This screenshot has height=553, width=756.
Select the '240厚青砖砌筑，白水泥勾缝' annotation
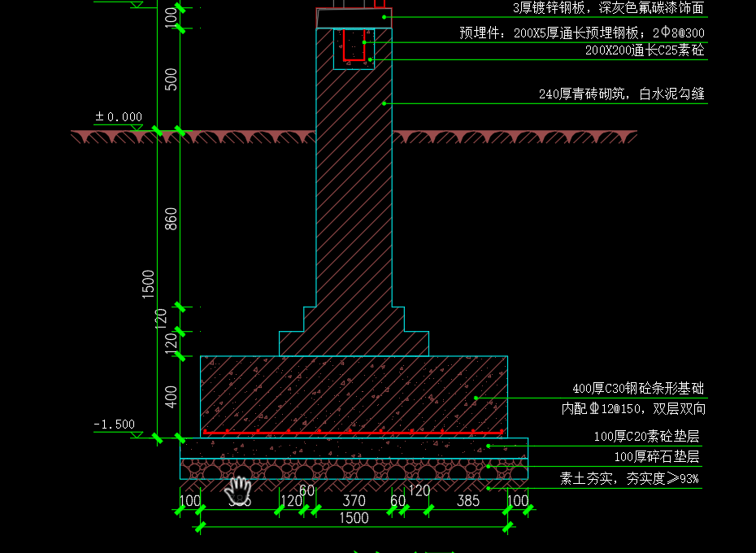(622, 94)
